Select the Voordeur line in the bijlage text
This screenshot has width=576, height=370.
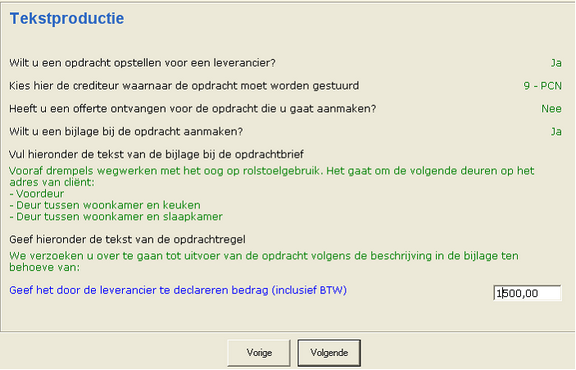(x=37, y=194)
